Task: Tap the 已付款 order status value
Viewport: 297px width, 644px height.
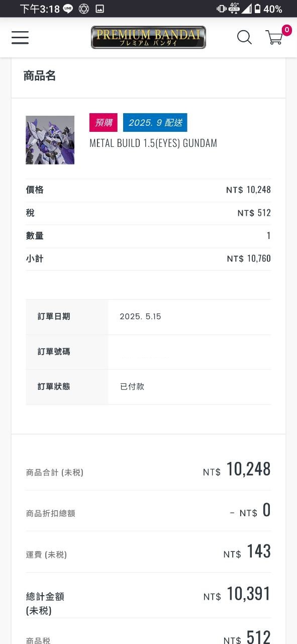Action: (132, 386)
